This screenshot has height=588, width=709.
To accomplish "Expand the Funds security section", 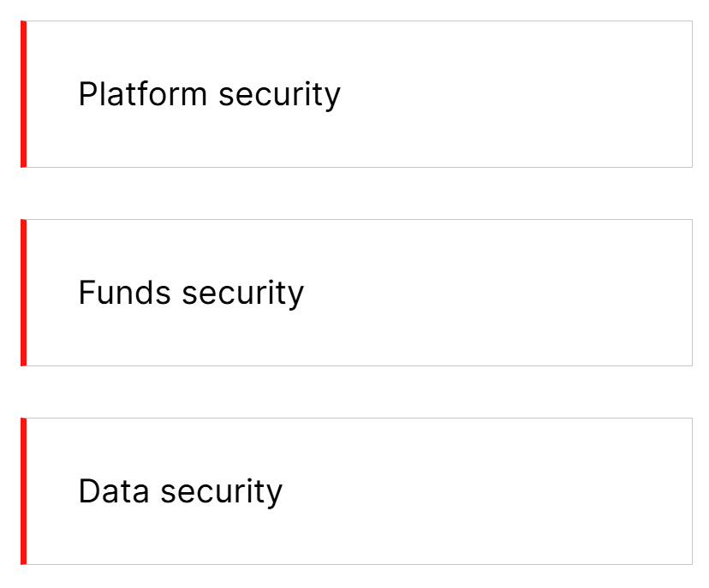I will click(356, 293).
